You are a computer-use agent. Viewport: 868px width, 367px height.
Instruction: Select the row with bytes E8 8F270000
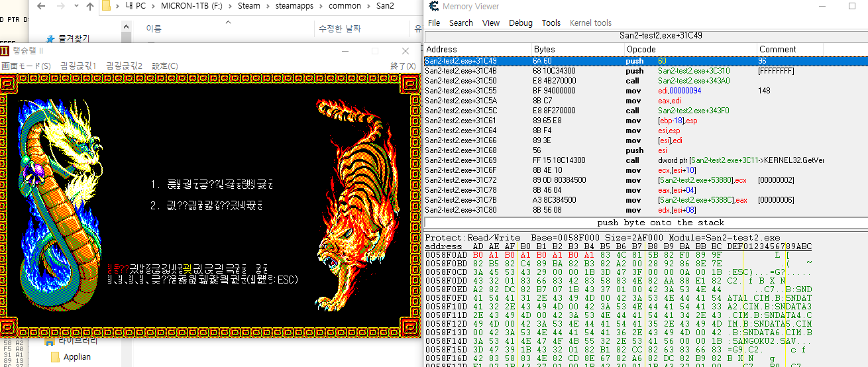(x=646, y=111)
